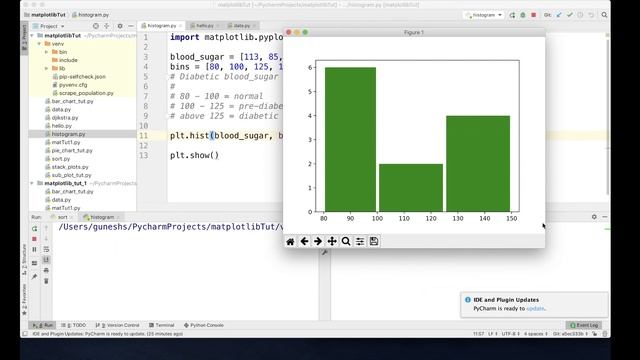Toggle soft-wrap in Run console
The width and height of the screenshot is (640, 360).
click(x=46, y=249)
